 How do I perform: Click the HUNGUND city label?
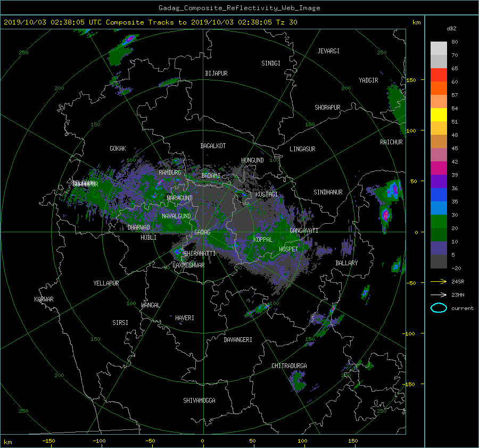(252, 160)
